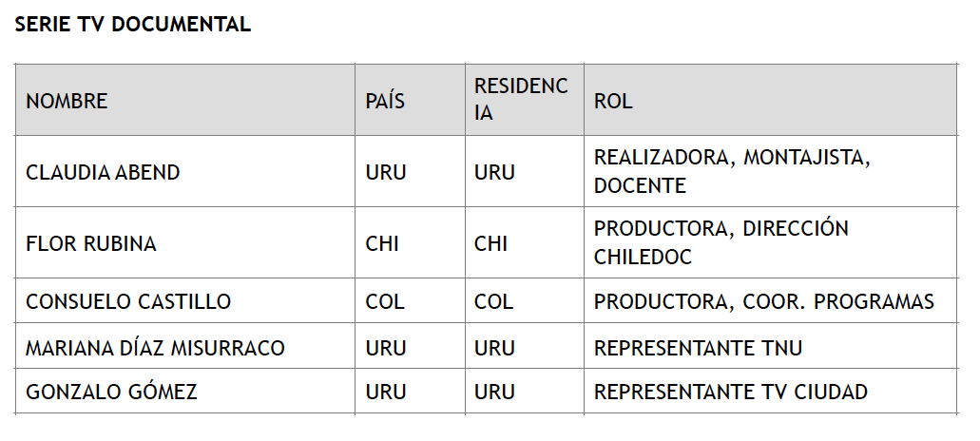
Task: Click the URU country cell for Claudia Abend
Action: coord(410,172)
